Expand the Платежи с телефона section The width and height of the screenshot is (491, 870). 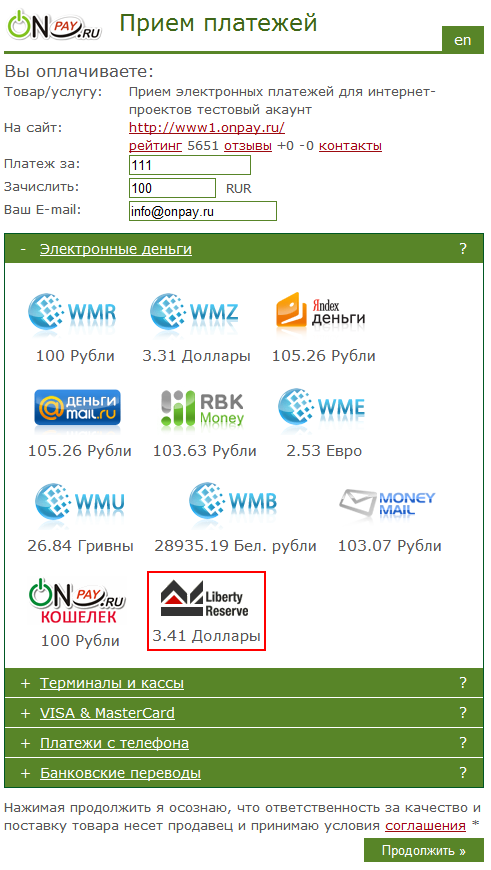pos(114,743)
